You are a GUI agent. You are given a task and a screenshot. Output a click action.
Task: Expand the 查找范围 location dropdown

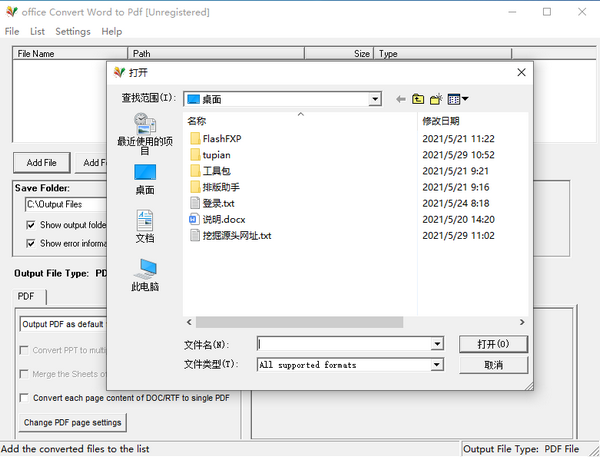375,99
